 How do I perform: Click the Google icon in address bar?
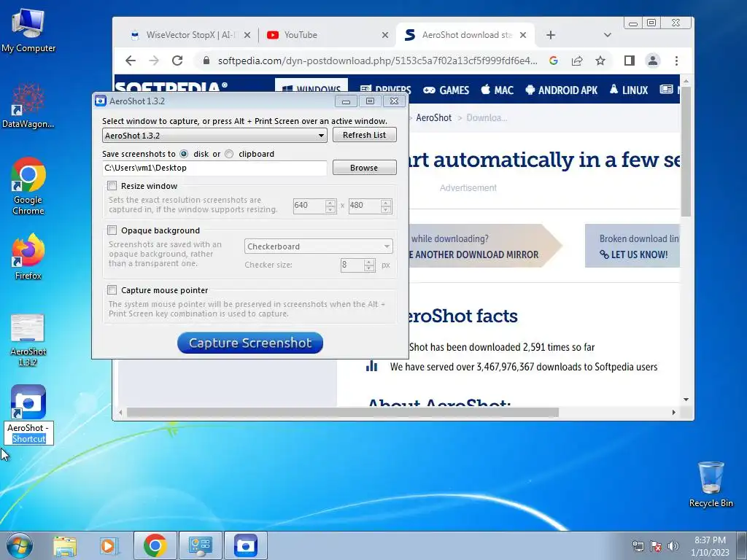[554, 61]
